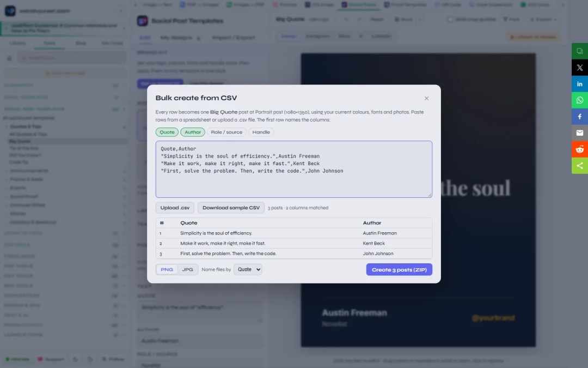This screenshot has height=368, width=588.
Task: Click the Upload .csv button
Action: (175, 208)
